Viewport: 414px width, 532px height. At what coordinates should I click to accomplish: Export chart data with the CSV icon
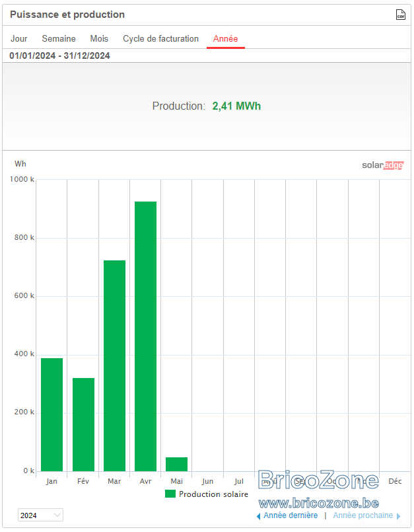click(x=400, y=15)
